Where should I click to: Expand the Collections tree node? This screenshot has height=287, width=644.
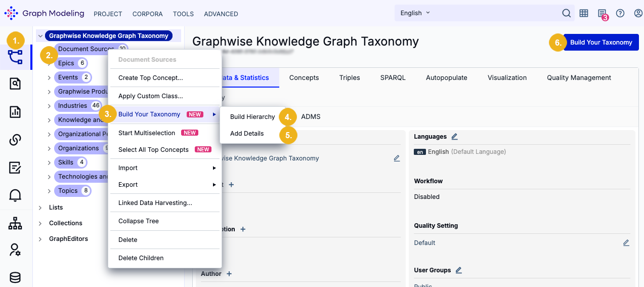[40, 223]
